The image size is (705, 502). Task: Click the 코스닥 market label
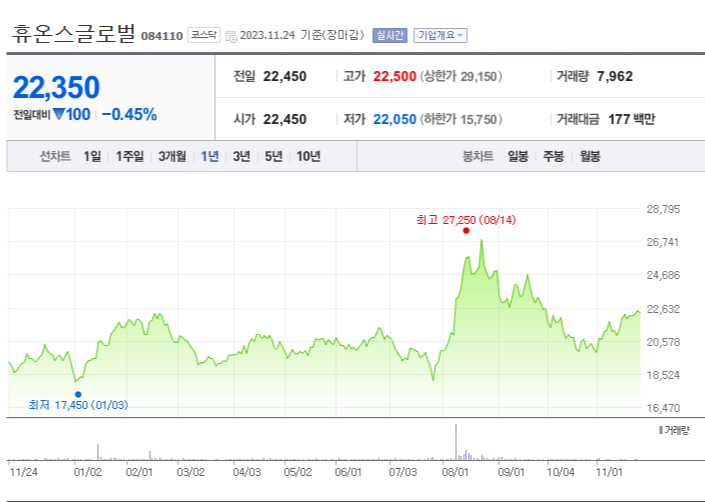pyautogui.click(x=204, y=35)
